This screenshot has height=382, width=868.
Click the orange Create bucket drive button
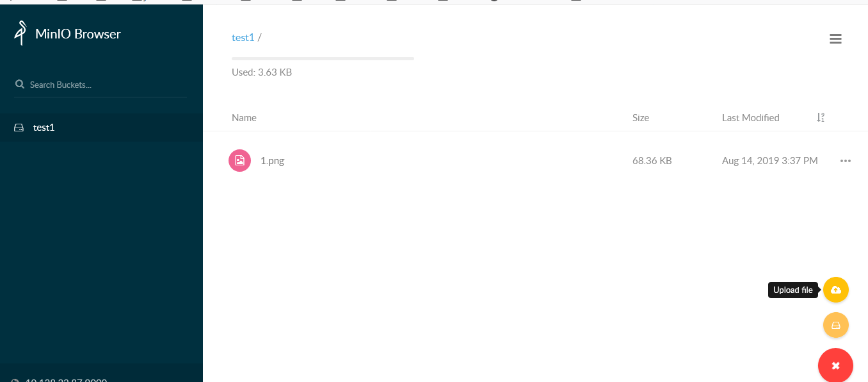[x=835, y=325]
